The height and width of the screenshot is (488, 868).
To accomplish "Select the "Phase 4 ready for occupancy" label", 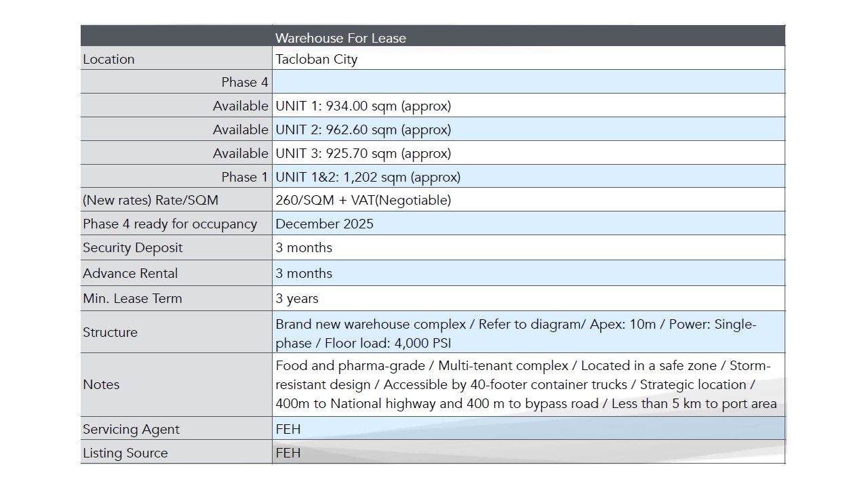I will 170,224.
